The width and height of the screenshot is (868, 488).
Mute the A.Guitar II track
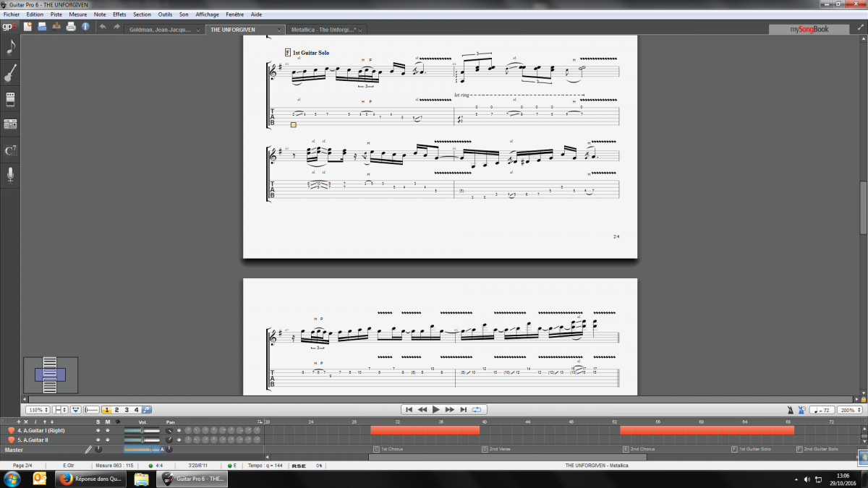[x=108, y=440]
